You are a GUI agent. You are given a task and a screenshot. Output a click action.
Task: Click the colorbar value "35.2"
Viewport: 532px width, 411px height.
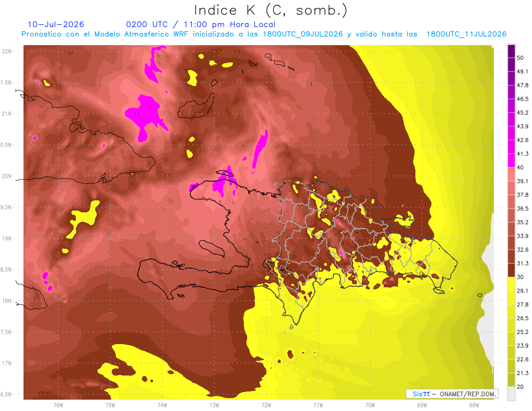tap(522, 223)
